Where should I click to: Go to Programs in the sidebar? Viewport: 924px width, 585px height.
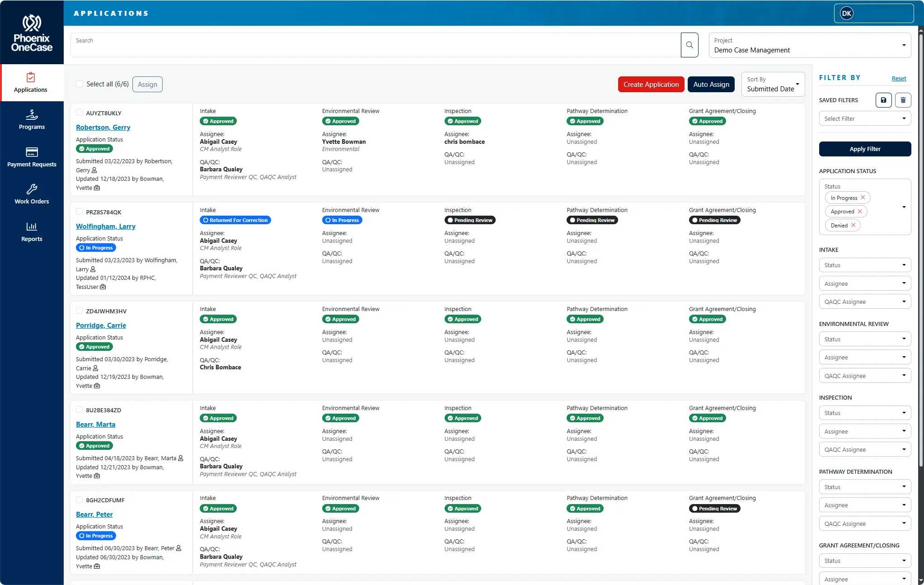pyautogui.click(x=32, y=119)
